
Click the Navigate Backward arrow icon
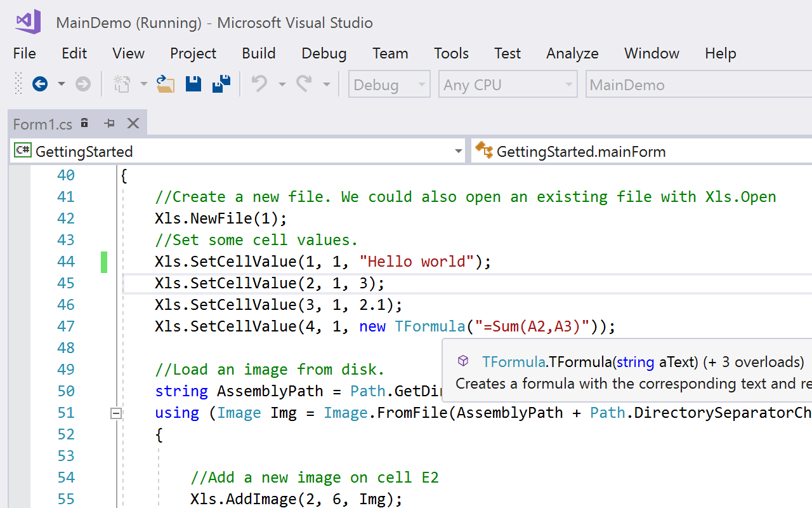(40, 84)
